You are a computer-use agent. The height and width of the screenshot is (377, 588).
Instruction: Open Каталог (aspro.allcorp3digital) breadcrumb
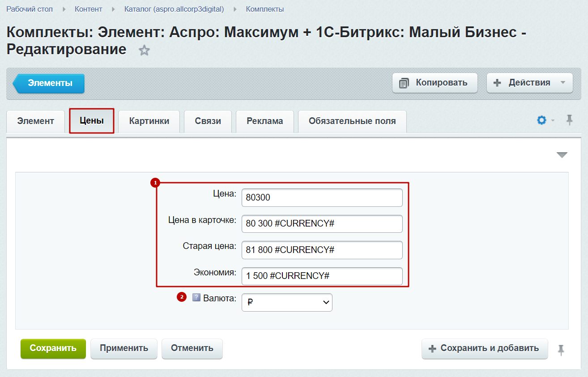point(174,9)
